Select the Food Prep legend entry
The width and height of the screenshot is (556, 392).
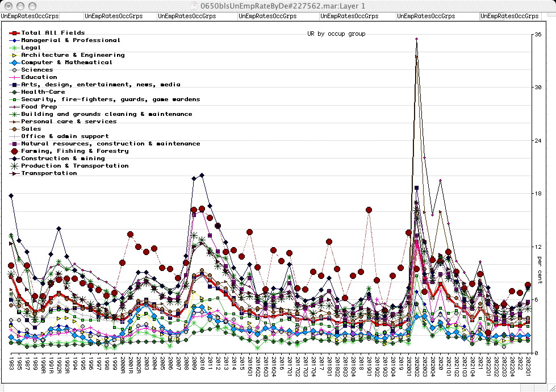coord(39,107)
